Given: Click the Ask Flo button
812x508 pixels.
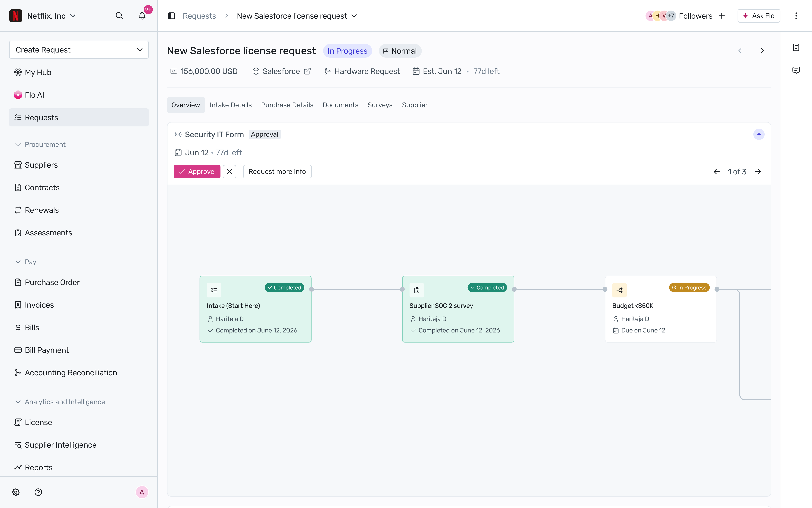Looking at the screenshot, I should point(759,16).
